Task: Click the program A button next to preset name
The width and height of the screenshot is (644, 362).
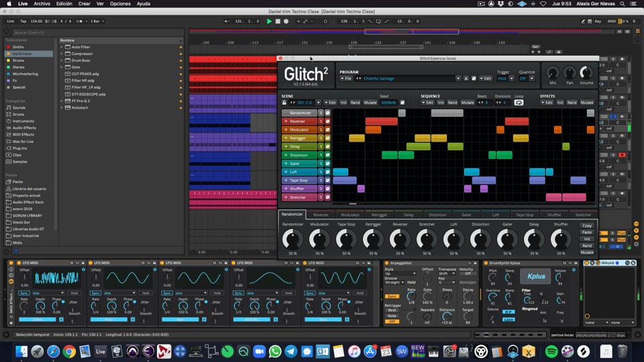Action: point(466,78)
